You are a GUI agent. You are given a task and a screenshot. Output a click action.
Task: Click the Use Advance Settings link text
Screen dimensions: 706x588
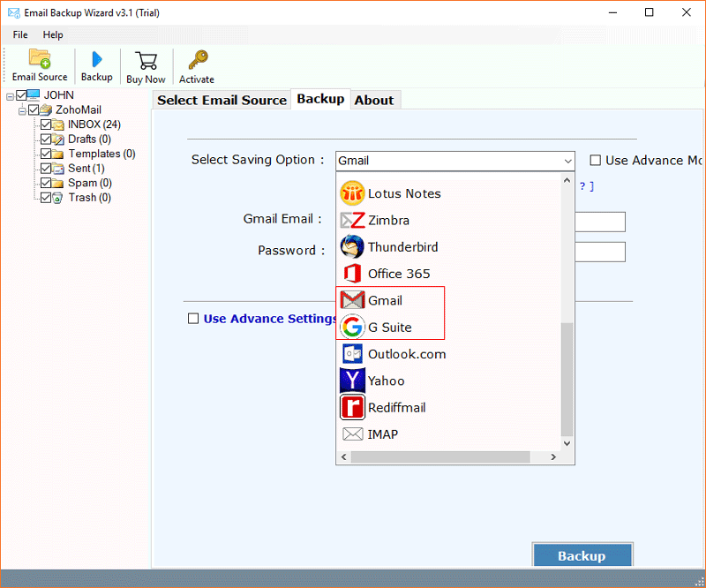[270, 319]
